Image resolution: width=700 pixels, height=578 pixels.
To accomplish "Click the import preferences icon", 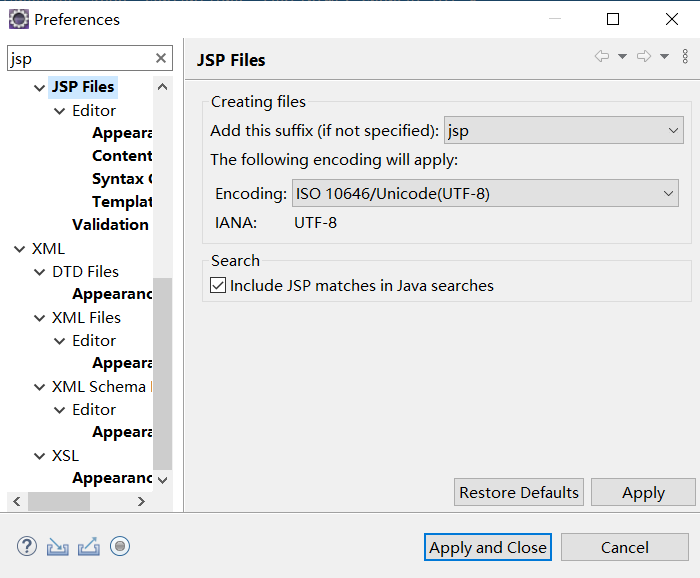I will pyautogui.click(x=58, y=546).
